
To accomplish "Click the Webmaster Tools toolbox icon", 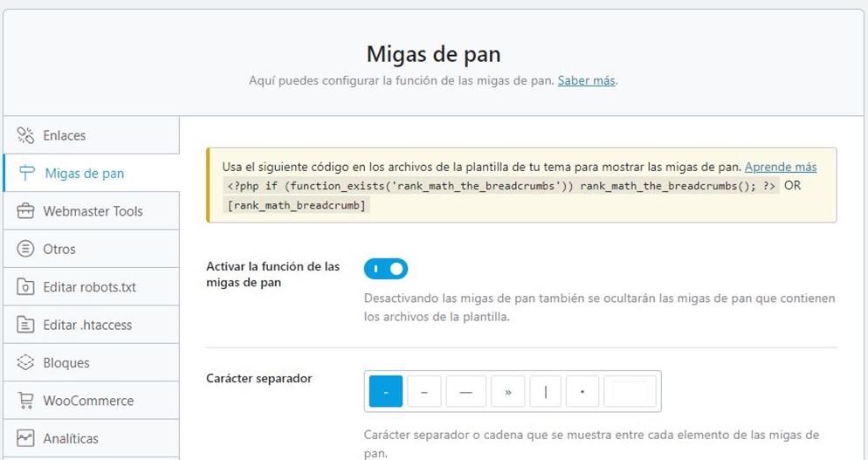I will point(26,211).
